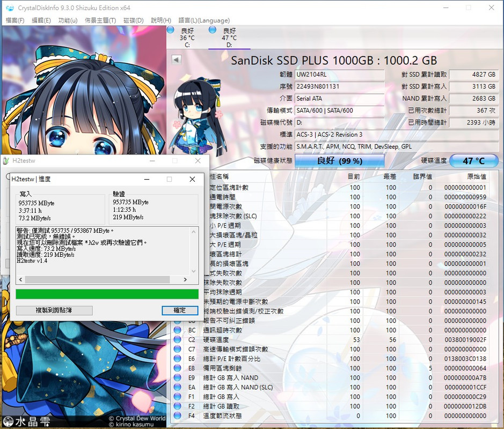Viewport: 504px width, 429px height.
Task: Click the 2683 GB NAND writes value
Action: pyautogui.click(x=474, y=99)
